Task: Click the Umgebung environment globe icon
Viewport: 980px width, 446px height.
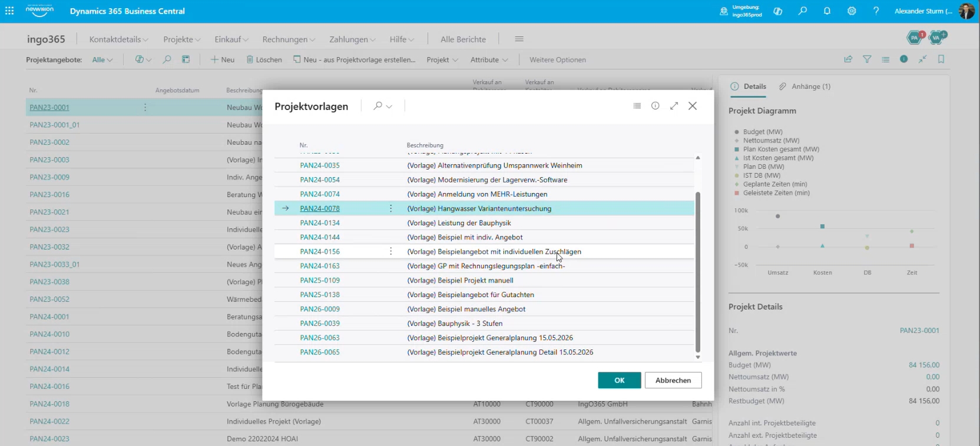Action: 724,11
